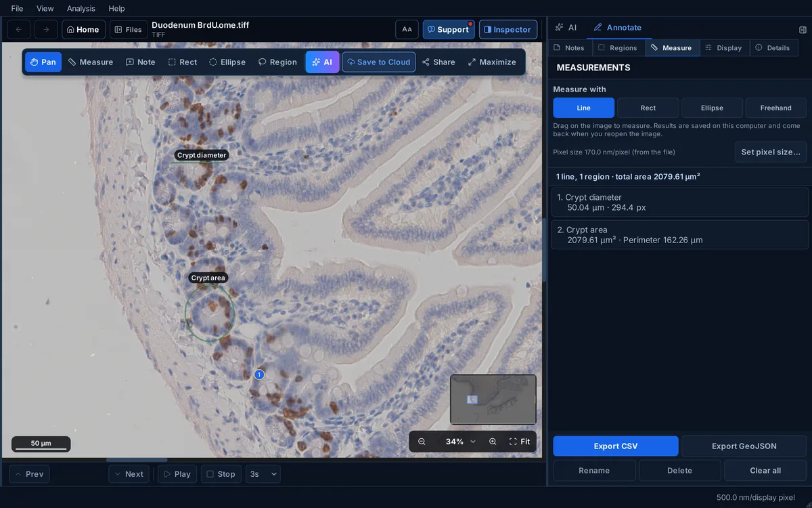Click the overview minimap thumbnail
Viewport: 812px width, 508px height.
click(x=493, y=400)
